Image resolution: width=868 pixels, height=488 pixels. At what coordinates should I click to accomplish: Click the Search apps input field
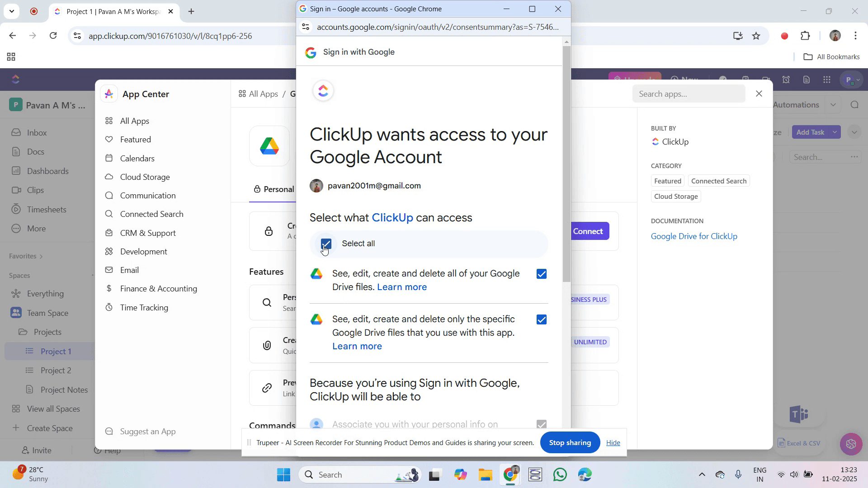[688, 94]
